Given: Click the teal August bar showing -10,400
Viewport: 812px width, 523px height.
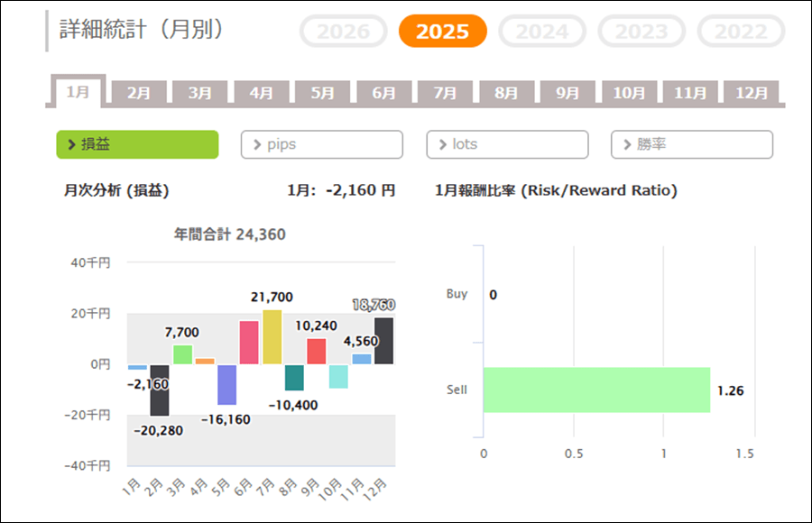Looking at the screenshot, I should (x=294, y=377).
